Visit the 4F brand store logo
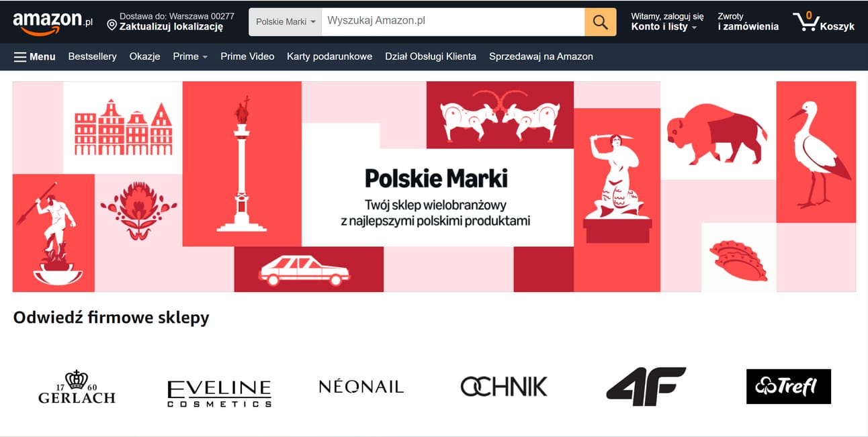868x437 pixels. click(x=646, y=387)
